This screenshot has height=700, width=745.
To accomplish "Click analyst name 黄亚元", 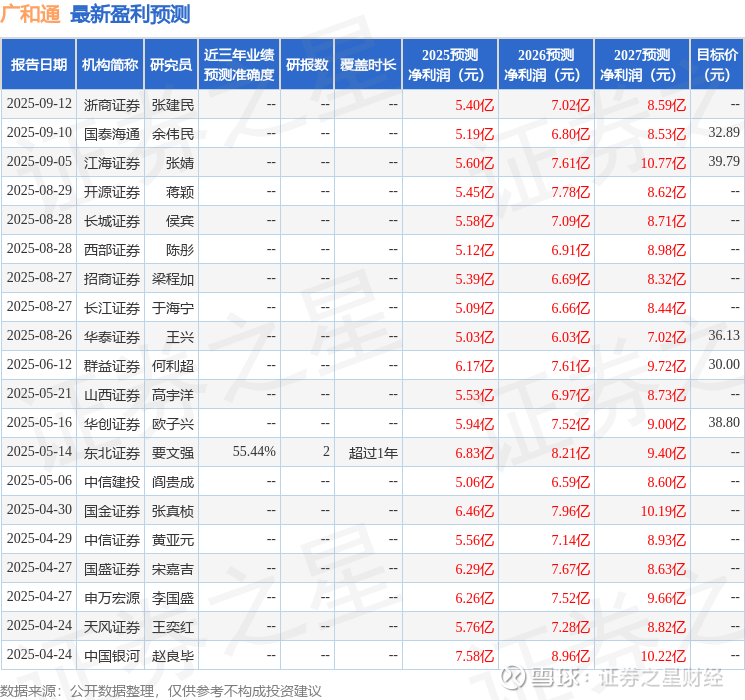I will pyautogui.click(x=173, y=540).
